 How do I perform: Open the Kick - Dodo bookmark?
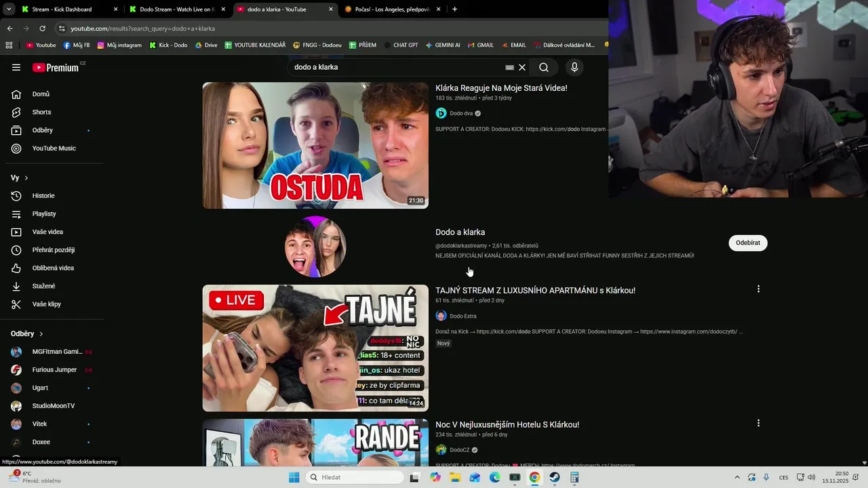coord(167,45)
